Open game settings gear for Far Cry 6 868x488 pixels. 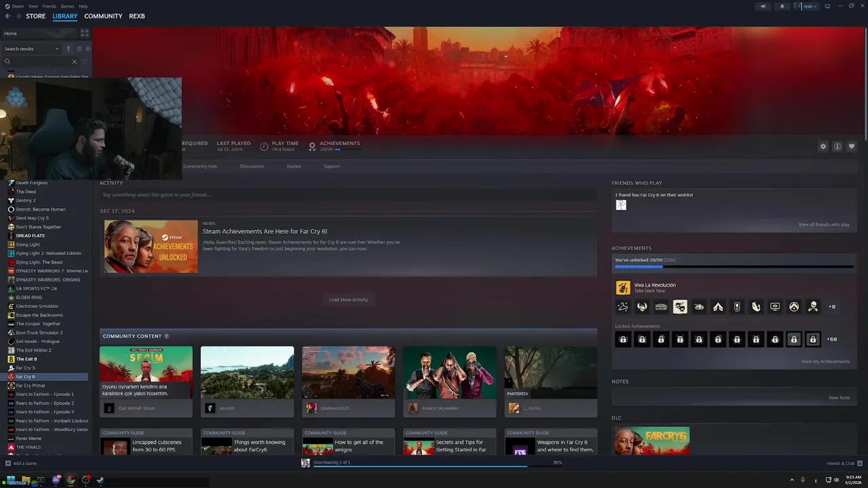click(x=823, y=146)
